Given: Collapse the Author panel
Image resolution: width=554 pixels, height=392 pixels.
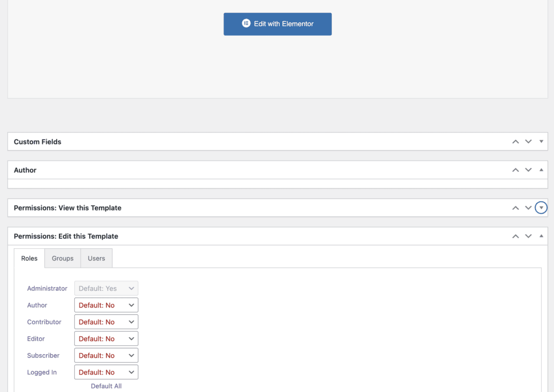Looking at the screenshot, I should click(x=541, y=170).
